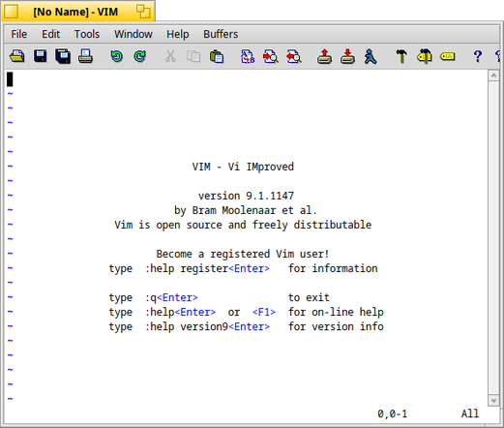Click the Help question mark icon
The image size is (504, 428).
click(478, 56)
